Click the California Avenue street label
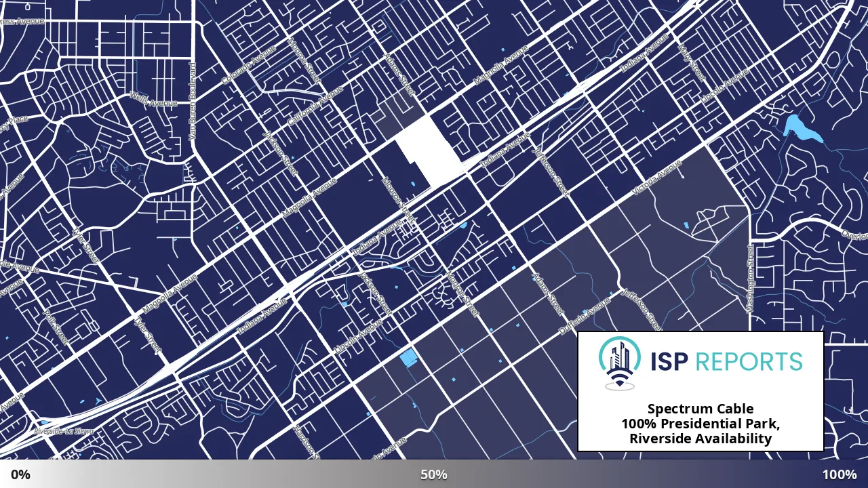Viewport: 868px width, 488px height. [x=315, y=106]
